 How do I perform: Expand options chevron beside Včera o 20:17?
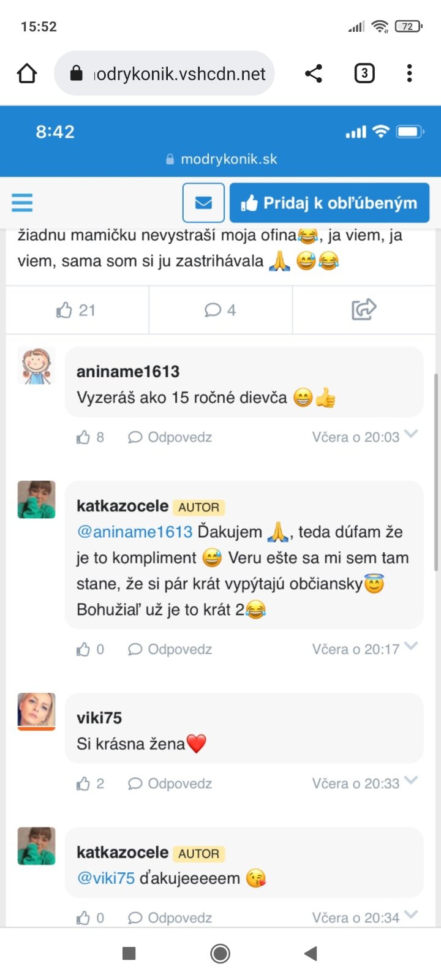(412, 646)
